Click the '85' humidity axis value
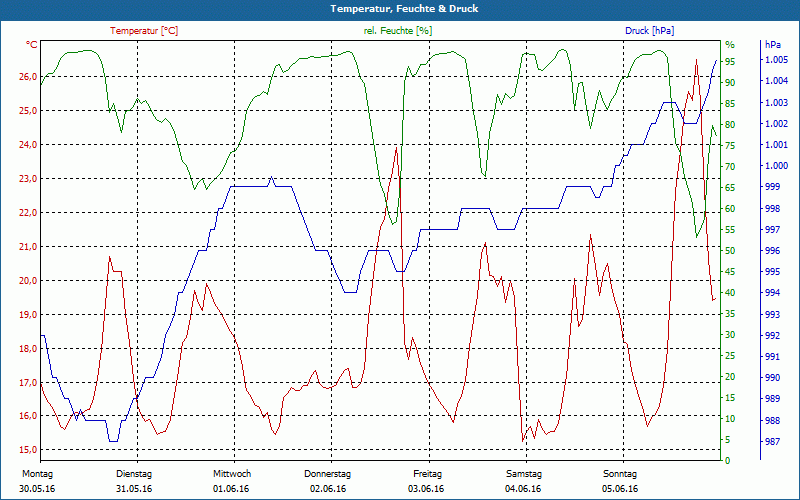The width and height of the screenshot is (800, 500). (x=730, y=104)
